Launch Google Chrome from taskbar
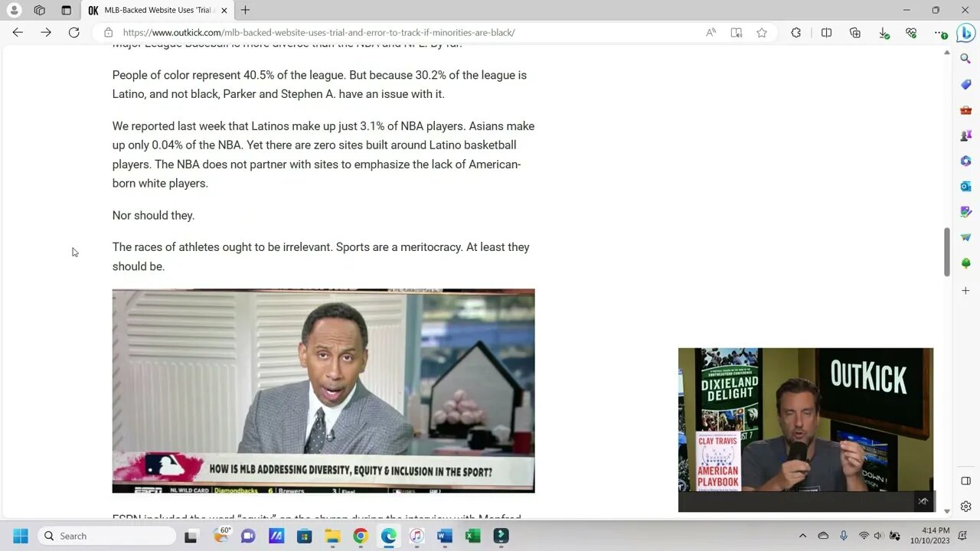Screen dimensions: 980x551 click(361, 536)
